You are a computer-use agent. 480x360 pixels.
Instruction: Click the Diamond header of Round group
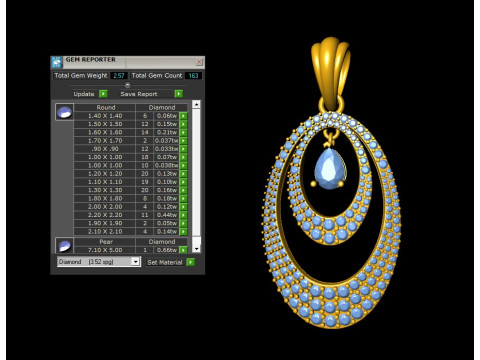tap(162, 108)
